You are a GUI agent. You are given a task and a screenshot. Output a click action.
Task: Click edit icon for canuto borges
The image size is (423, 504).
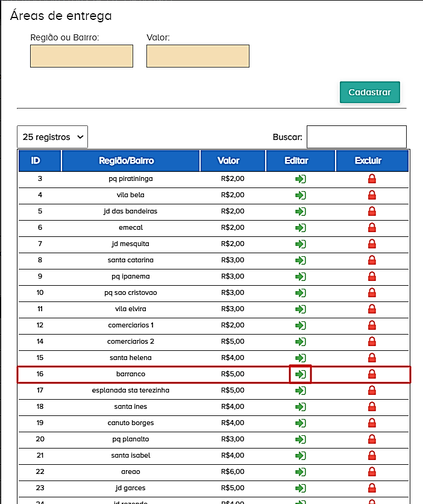(x=301, y=423)
